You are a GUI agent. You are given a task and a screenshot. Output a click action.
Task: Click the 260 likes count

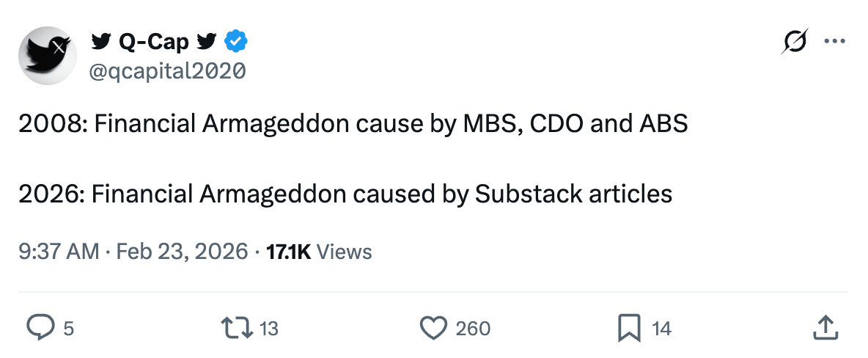(x=473, y=329)
